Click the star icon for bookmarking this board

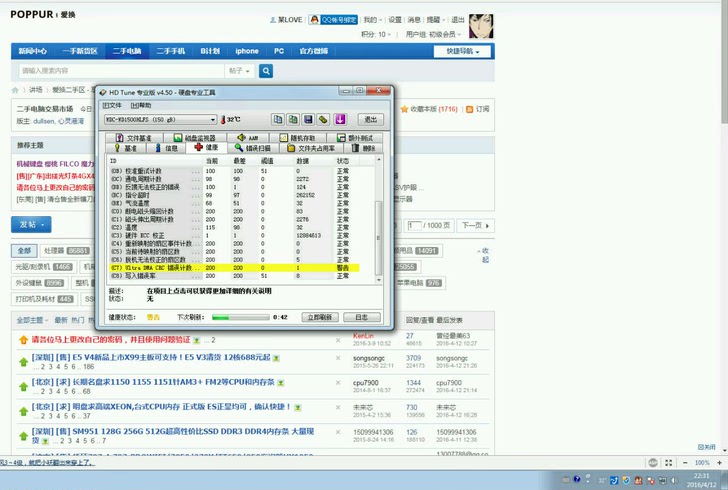404,109
